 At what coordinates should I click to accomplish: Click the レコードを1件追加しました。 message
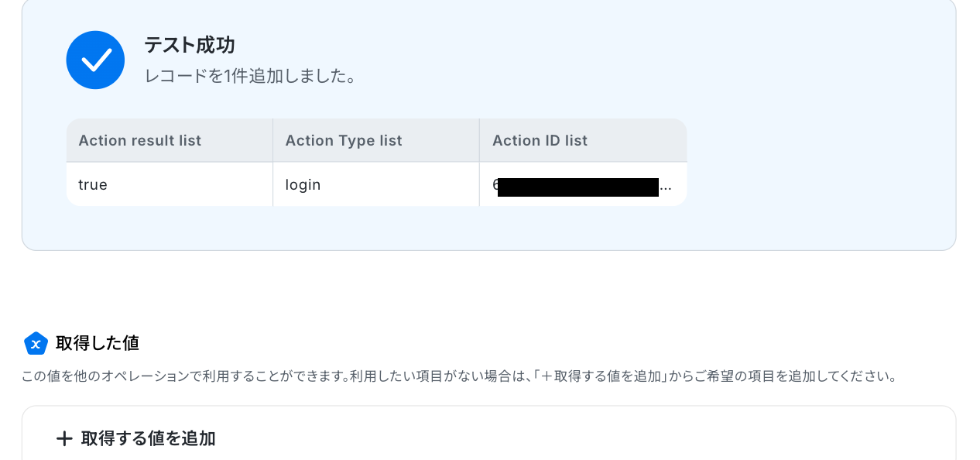[x=250, y=77]
